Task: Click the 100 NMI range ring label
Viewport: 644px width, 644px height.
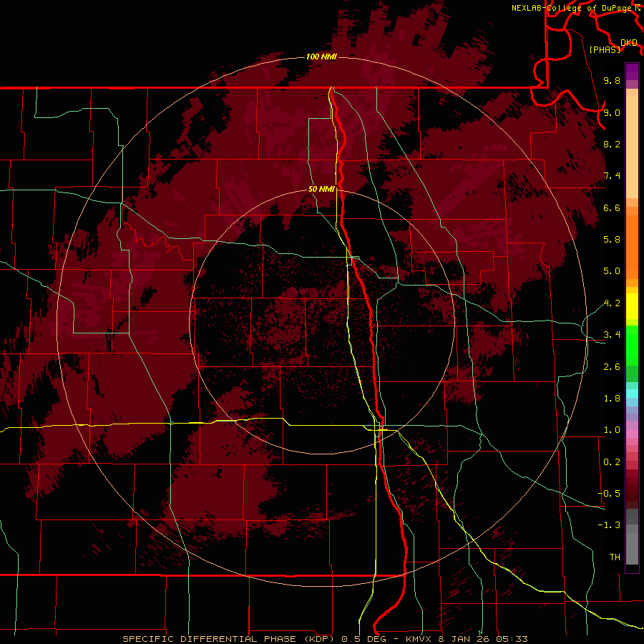Action: [x=321, y=57]
